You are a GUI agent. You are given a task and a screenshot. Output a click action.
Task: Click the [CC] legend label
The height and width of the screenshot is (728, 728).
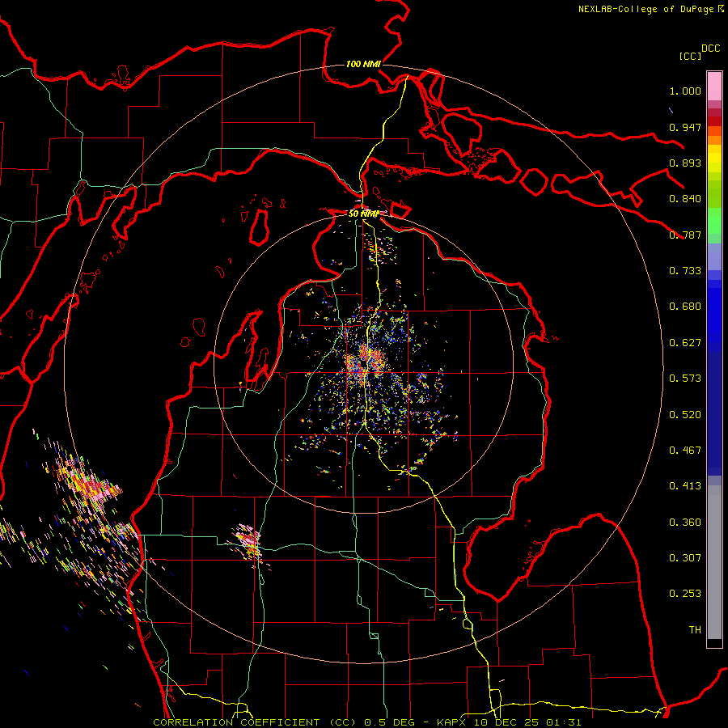(690, 56)
